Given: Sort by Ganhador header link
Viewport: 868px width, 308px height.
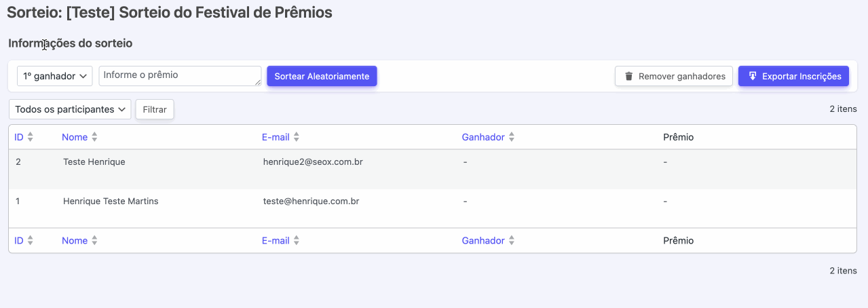Looking at the screenshot, I should click(483, 137).
